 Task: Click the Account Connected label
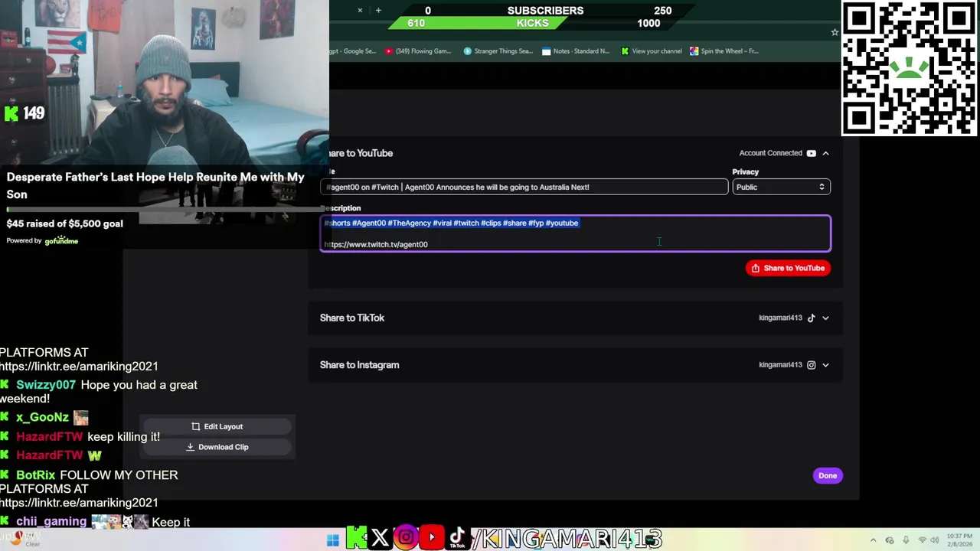pyautogui.click(x=770, y=153)
